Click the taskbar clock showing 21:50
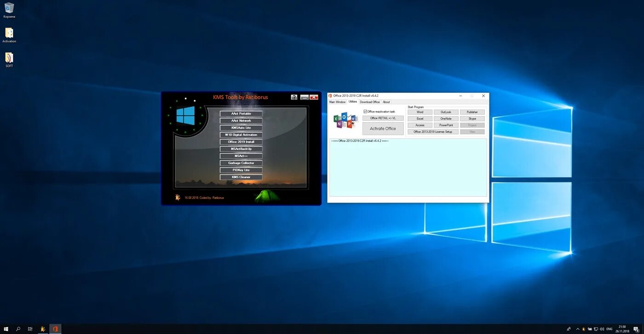644x334 pixels. point(622,329)
